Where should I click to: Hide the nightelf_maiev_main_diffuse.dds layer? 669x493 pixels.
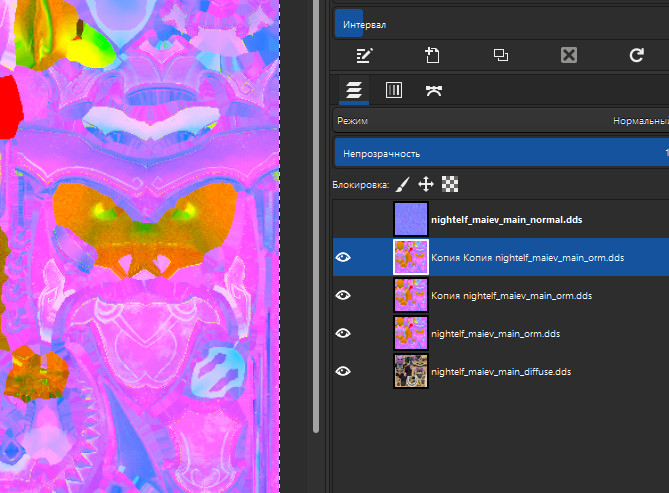[x=343, y=371]
